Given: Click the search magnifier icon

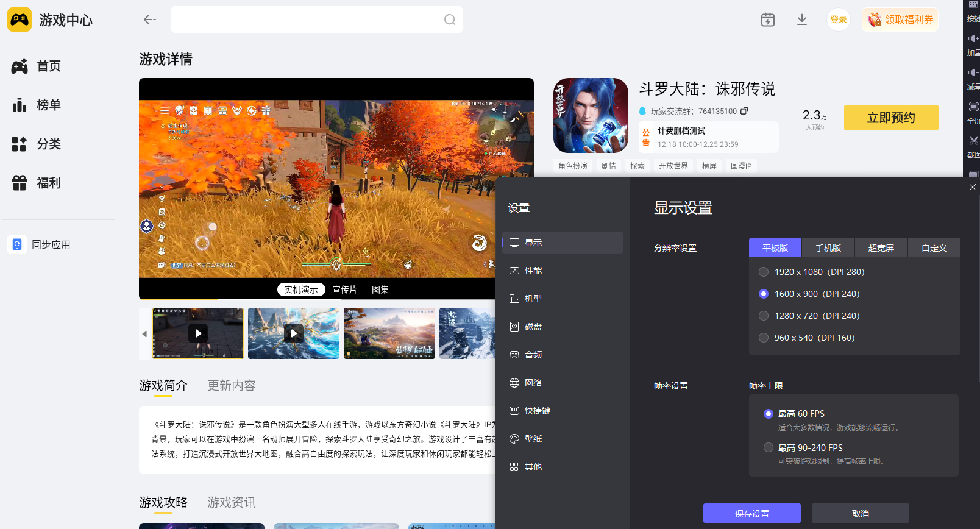Looking at the screenshot, I should [x=450, y=20].
